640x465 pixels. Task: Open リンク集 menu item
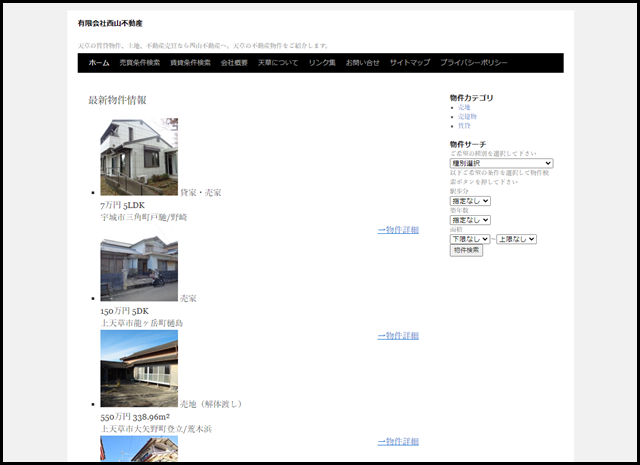322,63
